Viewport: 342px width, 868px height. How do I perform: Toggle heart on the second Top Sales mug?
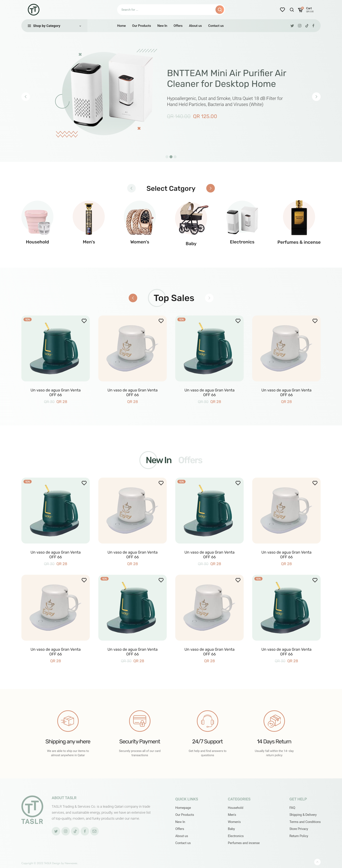click(161, 321)
